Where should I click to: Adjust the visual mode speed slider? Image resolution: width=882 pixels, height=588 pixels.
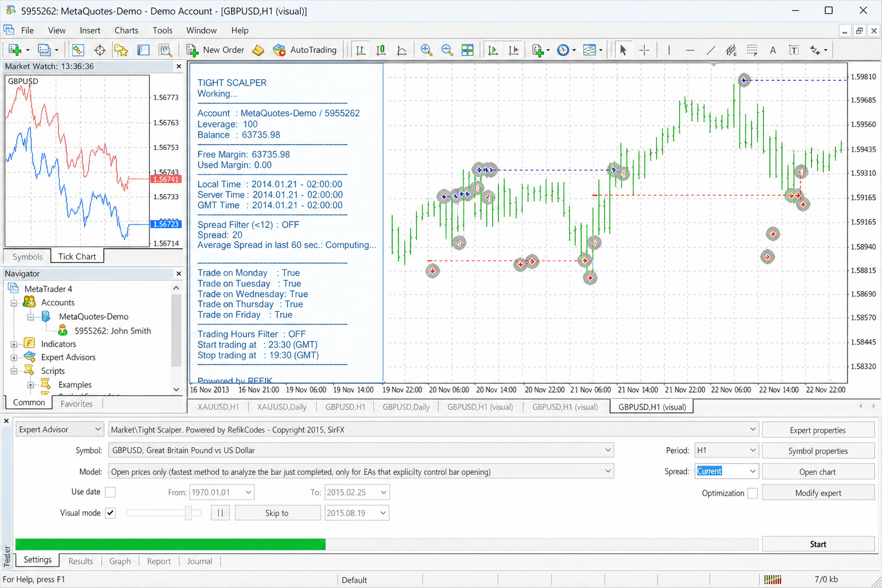tap(188, 513)
